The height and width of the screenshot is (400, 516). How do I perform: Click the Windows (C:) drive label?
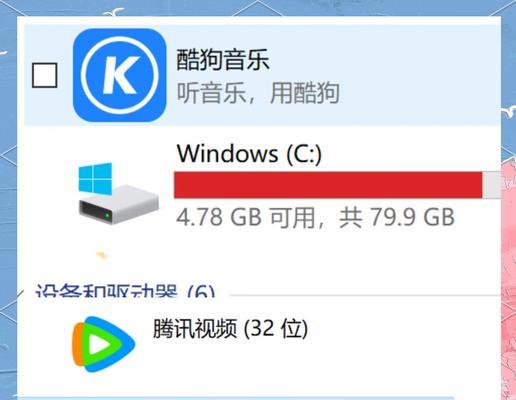pyautogui.click(x=249, y=153)
